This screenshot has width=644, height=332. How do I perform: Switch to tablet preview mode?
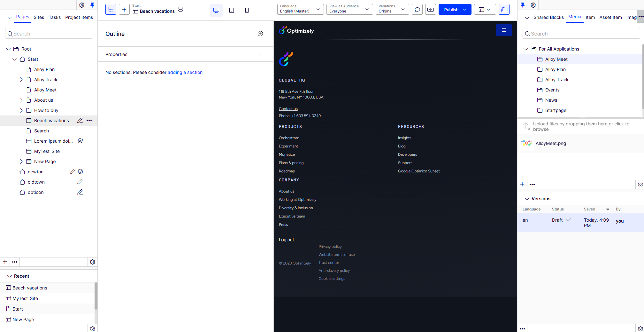click(232, 10)
